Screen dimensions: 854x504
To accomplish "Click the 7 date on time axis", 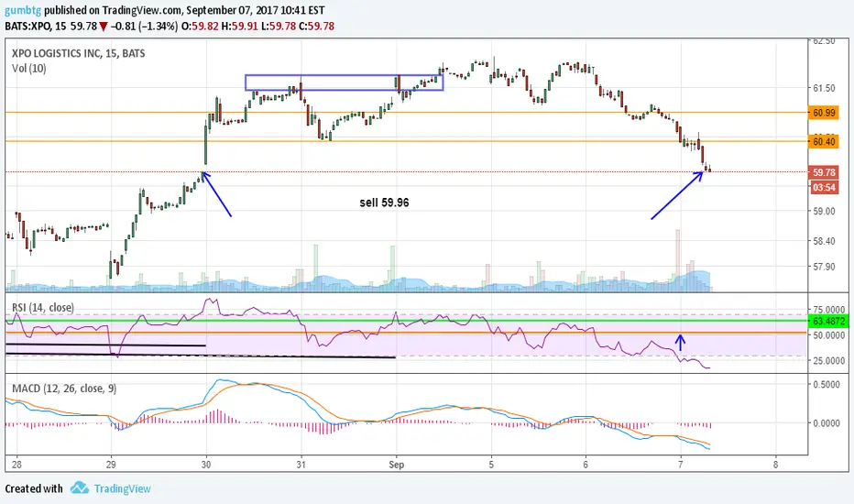I will pos(681,465).
